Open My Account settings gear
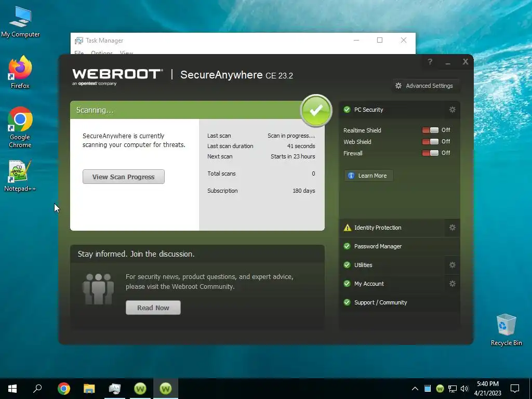This screenshot has height=399, width=532. [x=453, y=284]
